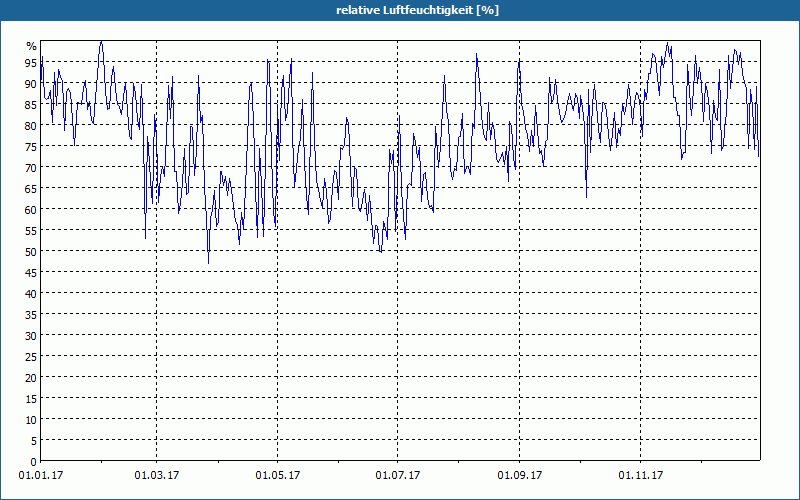Select the 01.09.17 date label

[520, 476]
